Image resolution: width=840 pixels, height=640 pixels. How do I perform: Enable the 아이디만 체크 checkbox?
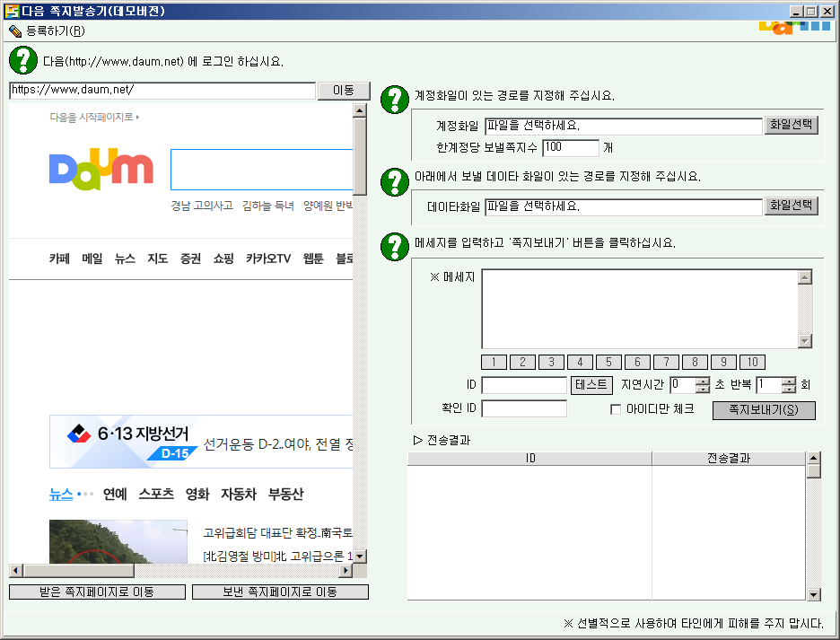(616, 409)
